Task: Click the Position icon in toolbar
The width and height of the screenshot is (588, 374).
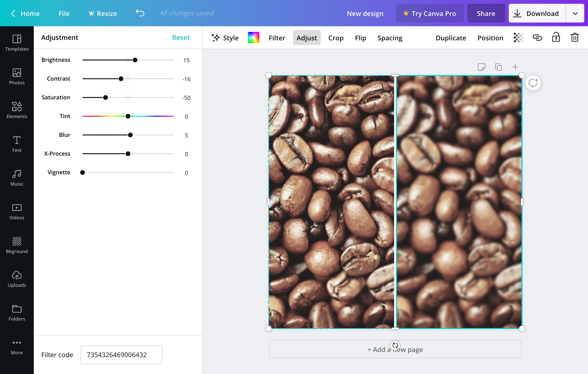Action: coord(491,38)
